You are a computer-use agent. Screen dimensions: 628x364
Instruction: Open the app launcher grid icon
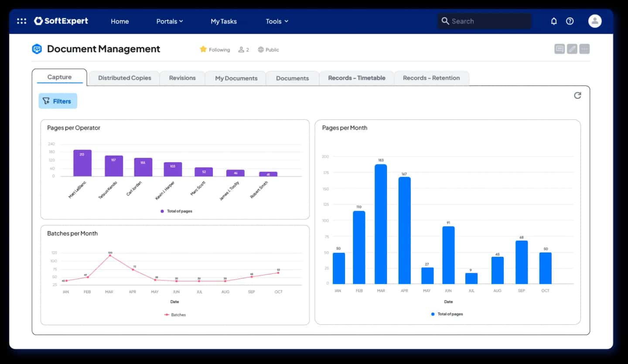coord(21,21)
